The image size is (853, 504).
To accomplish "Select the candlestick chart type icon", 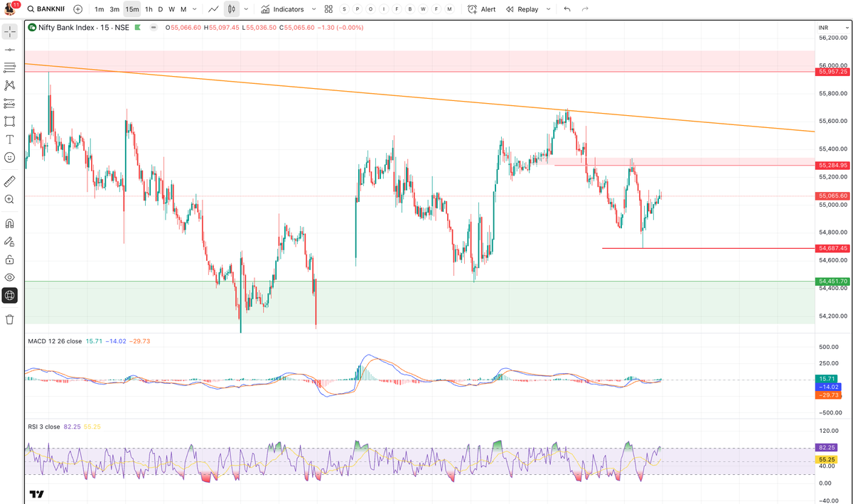I will [x=232, y=9].
